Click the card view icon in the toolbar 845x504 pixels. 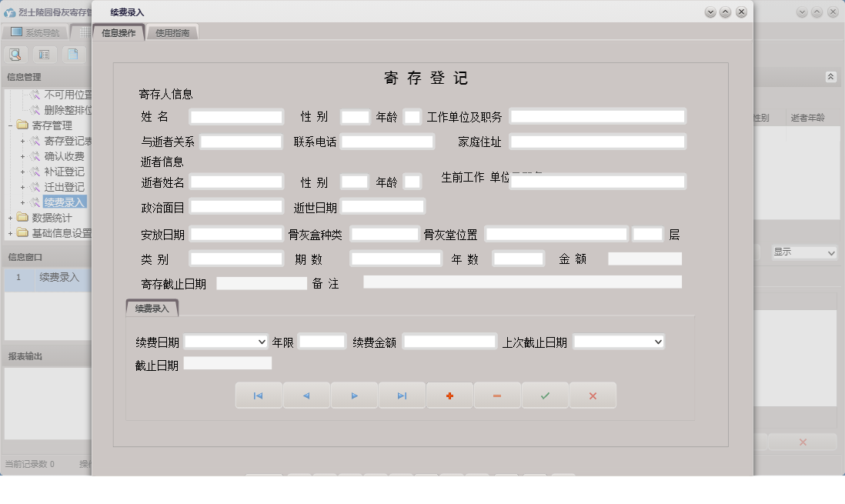point(43,54)
